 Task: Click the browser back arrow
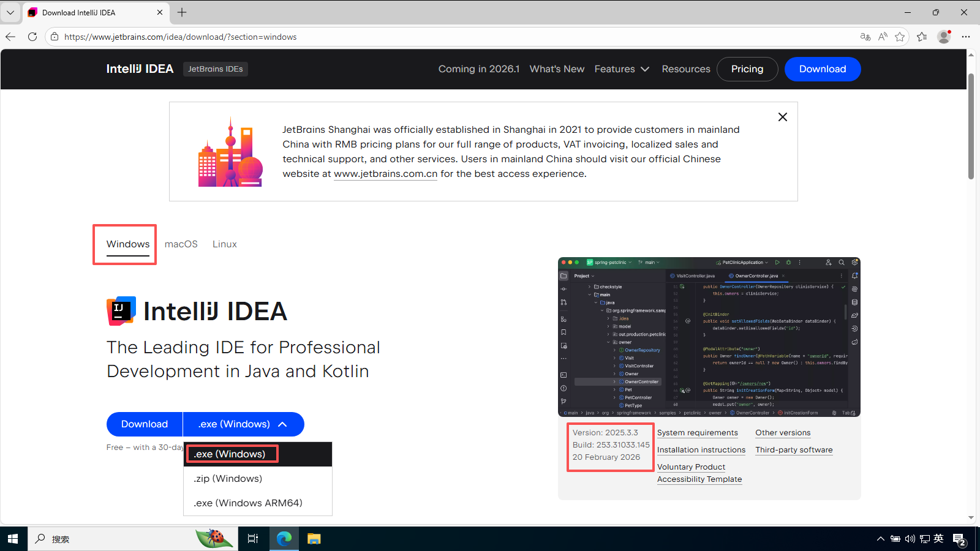[x=10, y=37]
